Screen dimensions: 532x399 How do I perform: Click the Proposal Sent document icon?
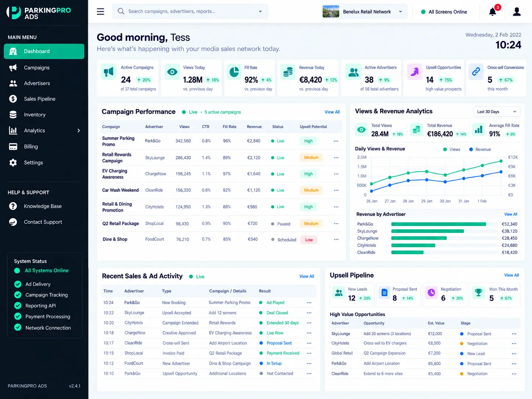pos(384,292)
